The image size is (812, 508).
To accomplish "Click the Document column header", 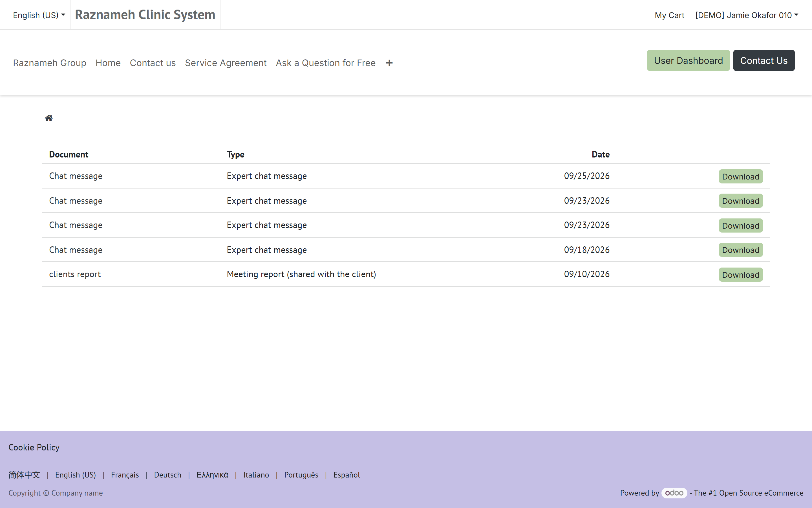I will 69,154.
